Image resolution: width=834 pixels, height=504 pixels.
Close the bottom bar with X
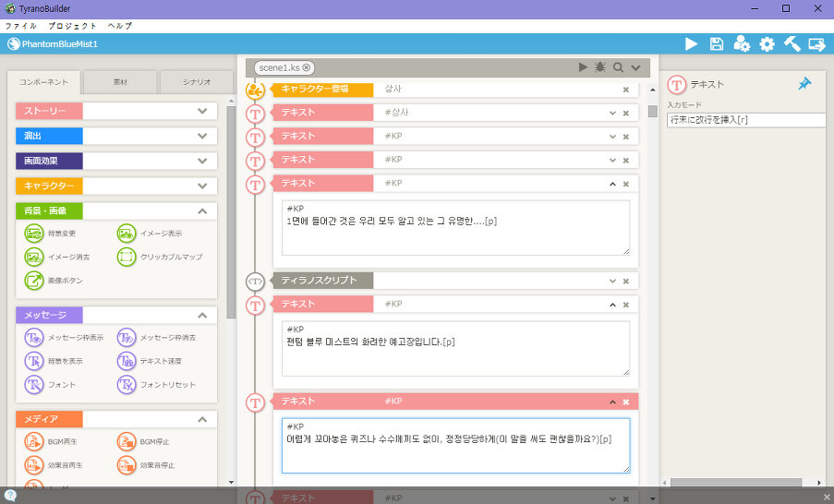827,498
